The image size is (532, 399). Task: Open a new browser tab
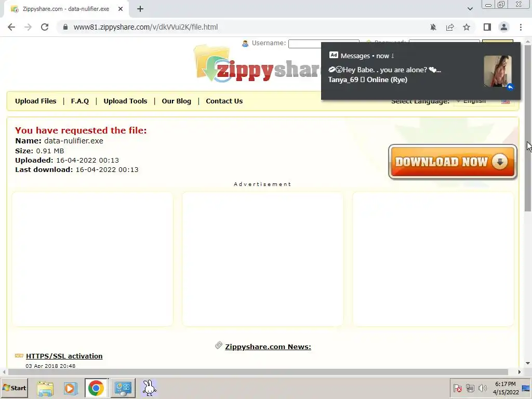(140, 9)
